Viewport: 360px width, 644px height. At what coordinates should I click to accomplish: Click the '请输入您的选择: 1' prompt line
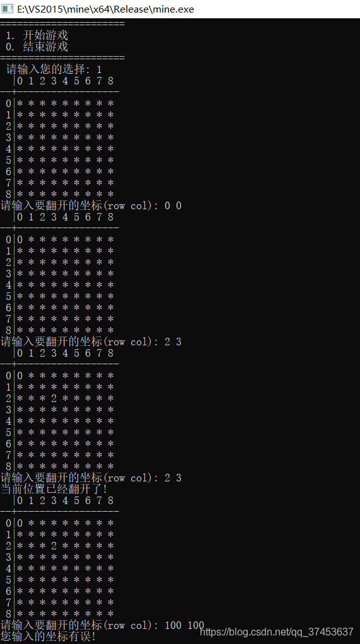pyautogui.click(x=54, y=69)
